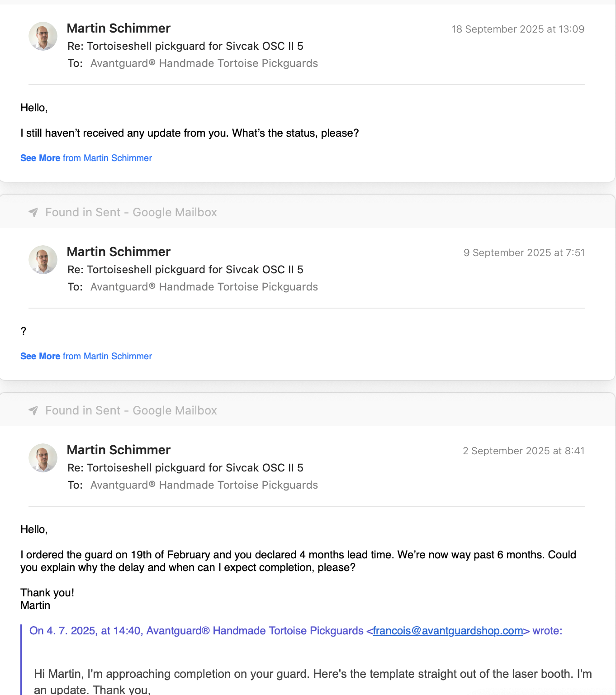
Task: Click sender name Martin Schimmer in the 2 September email
Action: click(118, 450)
